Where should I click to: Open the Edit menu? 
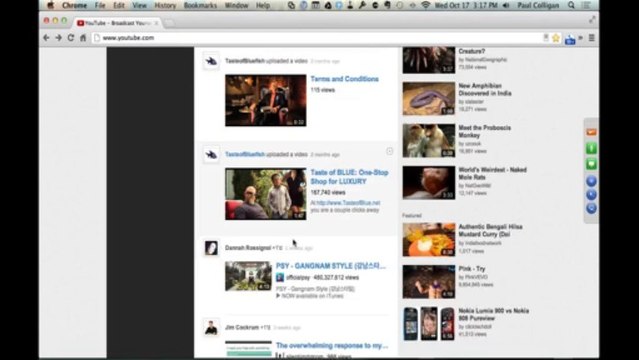click(x=119, y=5)
